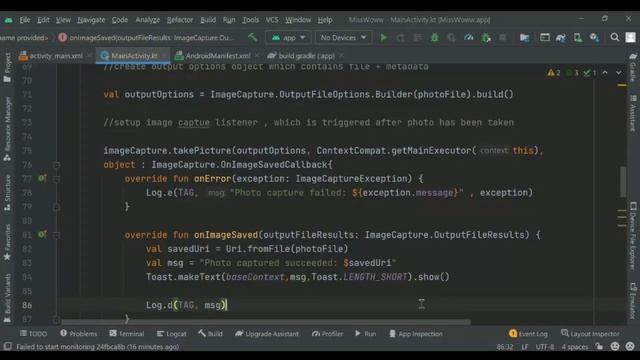Click onImageSaved breadcrumb in navigation bar
The height and width of the screenshot is (360, 640).
pos(147,38)
